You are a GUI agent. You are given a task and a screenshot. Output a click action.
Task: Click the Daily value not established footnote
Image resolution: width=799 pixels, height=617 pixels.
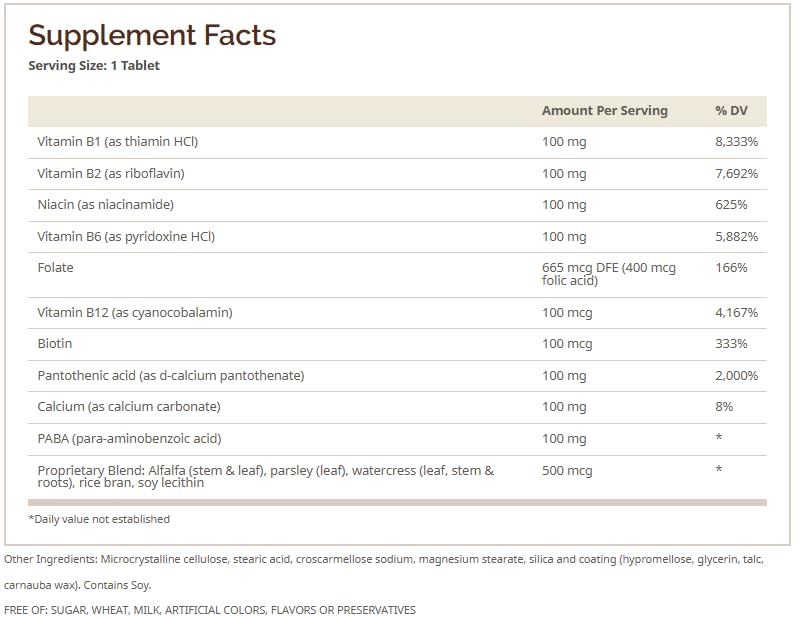point(99,519)
